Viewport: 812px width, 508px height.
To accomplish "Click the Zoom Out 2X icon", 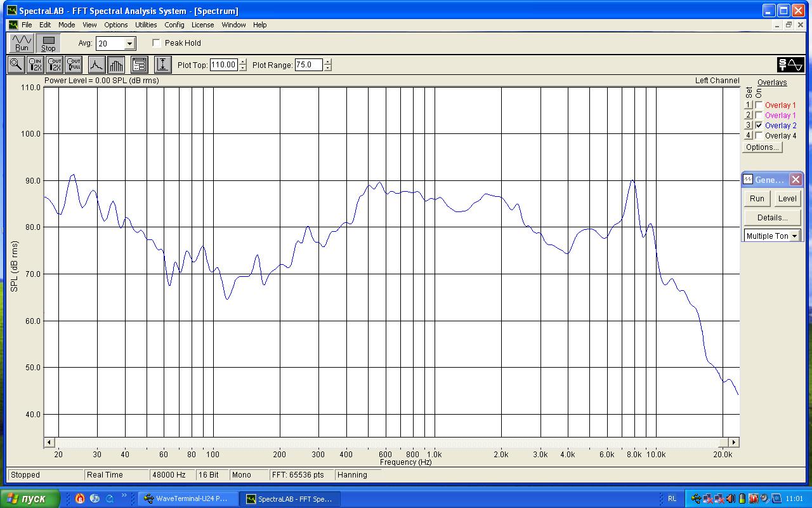I will (55, 65).
